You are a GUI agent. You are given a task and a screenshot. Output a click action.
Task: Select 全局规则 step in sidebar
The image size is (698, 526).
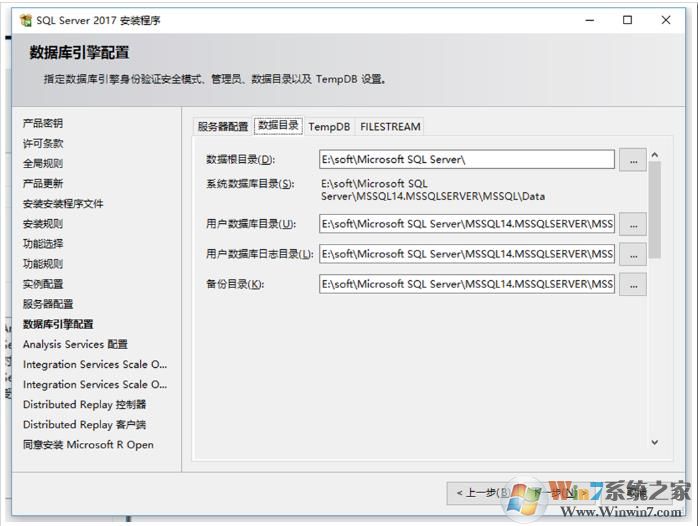coord(43,163)
